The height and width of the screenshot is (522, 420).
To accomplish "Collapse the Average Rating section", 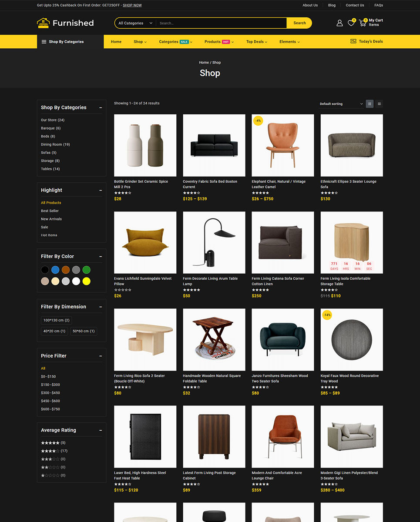I will [x=101, y=430].
